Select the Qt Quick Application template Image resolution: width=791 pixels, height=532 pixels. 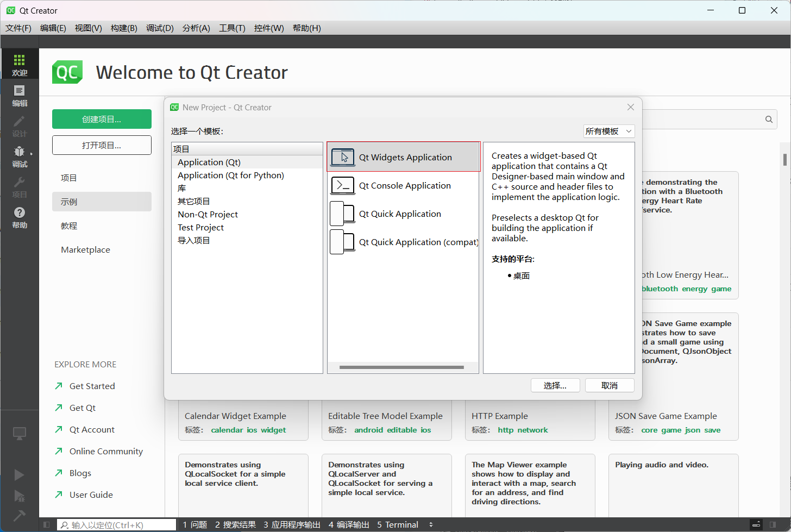(x=403, y=214)
